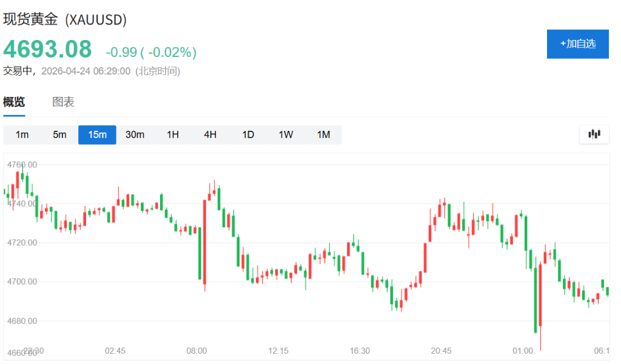Select the highlighted 15m interval
This screenshot has width=621, height=364.
point(97,134)
